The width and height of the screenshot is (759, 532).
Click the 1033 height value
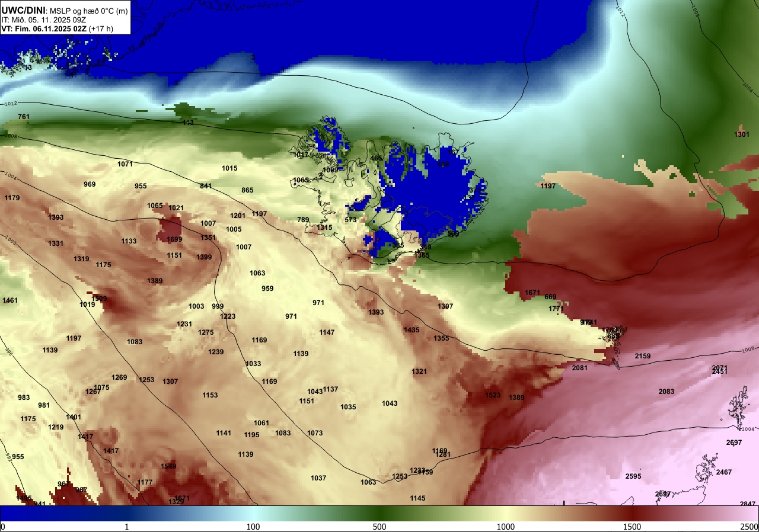pos(253,364)
